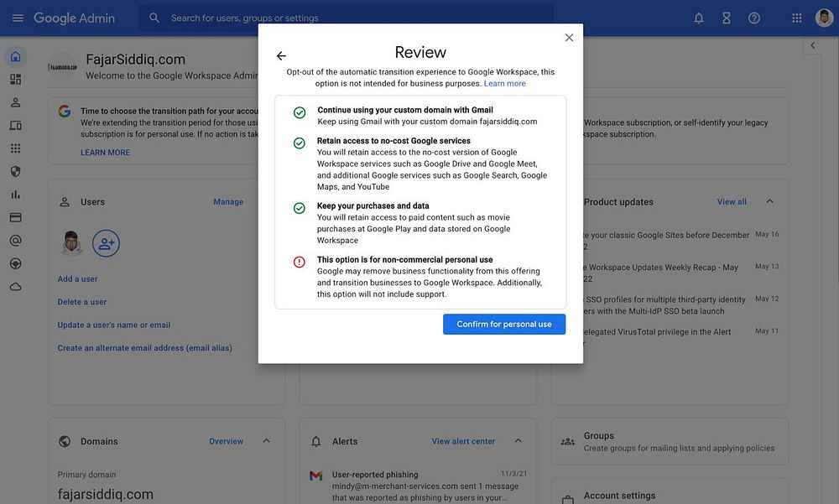Screen dimensions: 839x504
Task: Open the classic Google Sites update item
Action: (x=666, y=241)
